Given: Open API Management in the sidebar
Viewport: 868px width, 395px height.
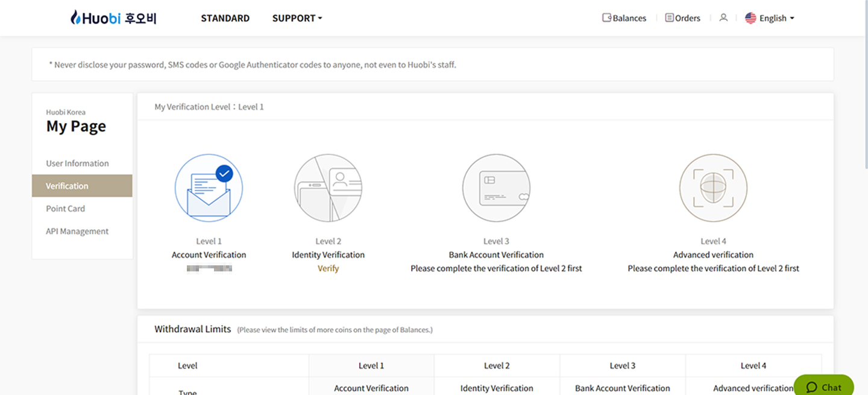Looking at the screenshot, I should click(77, 232).
